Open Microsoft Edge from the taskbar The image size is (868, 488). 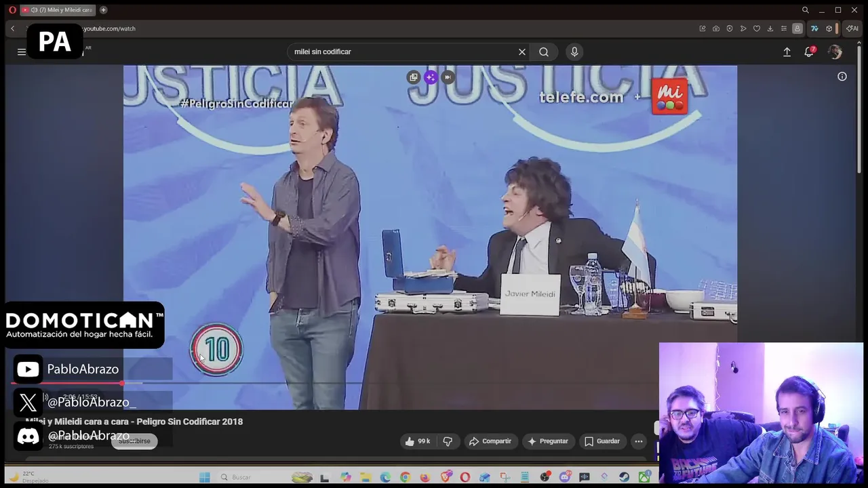385,477
